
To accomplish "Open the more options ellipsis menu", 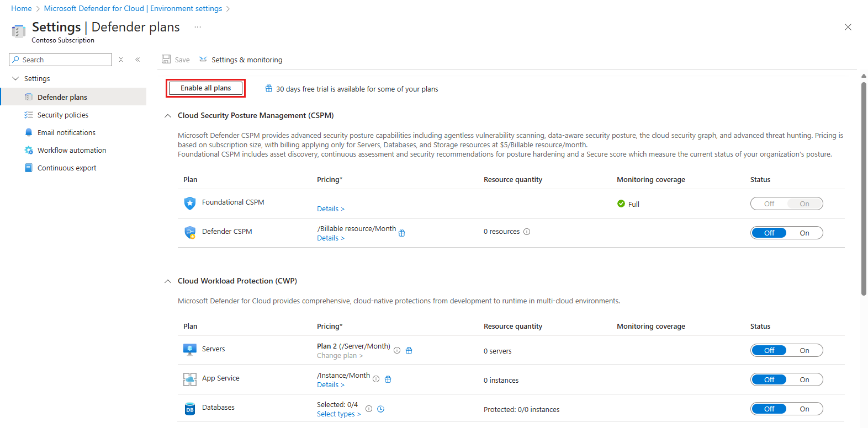I will click(x=198, y=27).
